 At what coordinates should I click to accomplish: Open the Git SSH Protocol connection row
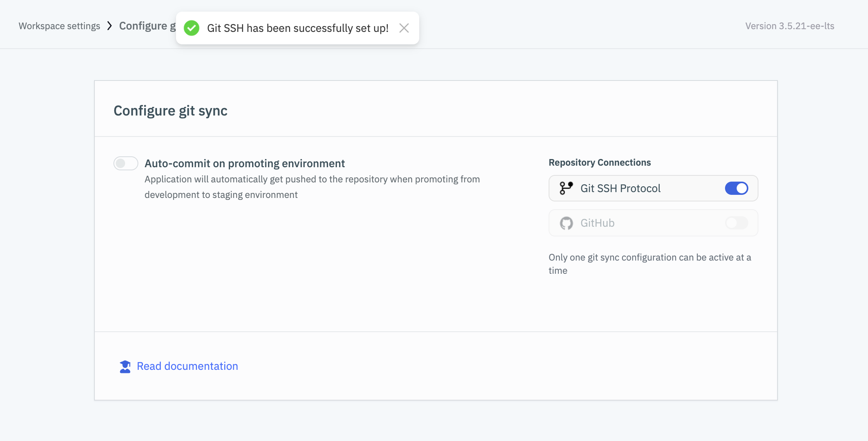click(x=620, y=188)
